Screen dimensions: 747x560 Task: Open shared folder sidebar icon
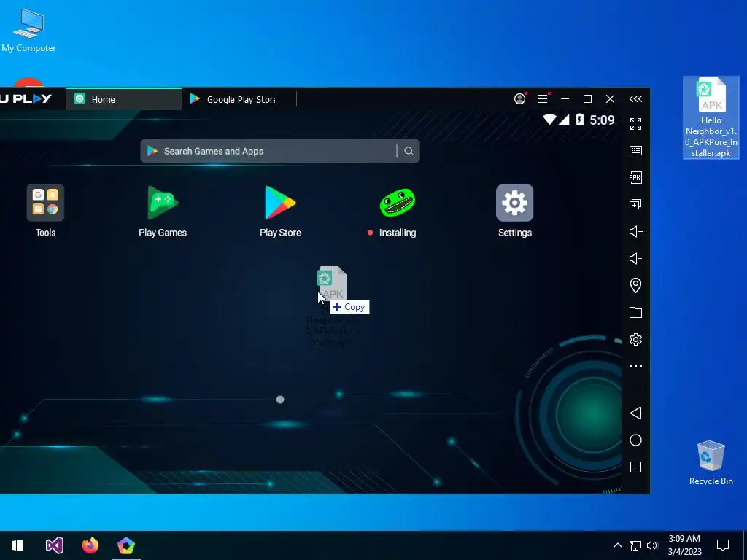coord(635,312)
